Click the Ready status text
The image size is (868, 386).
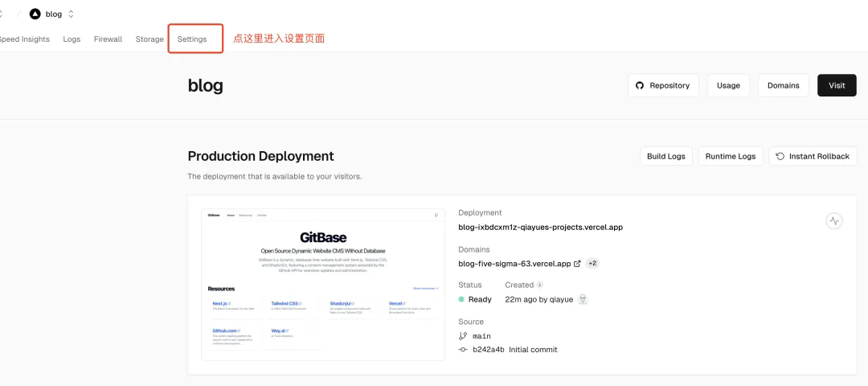[x=480, y=300]
